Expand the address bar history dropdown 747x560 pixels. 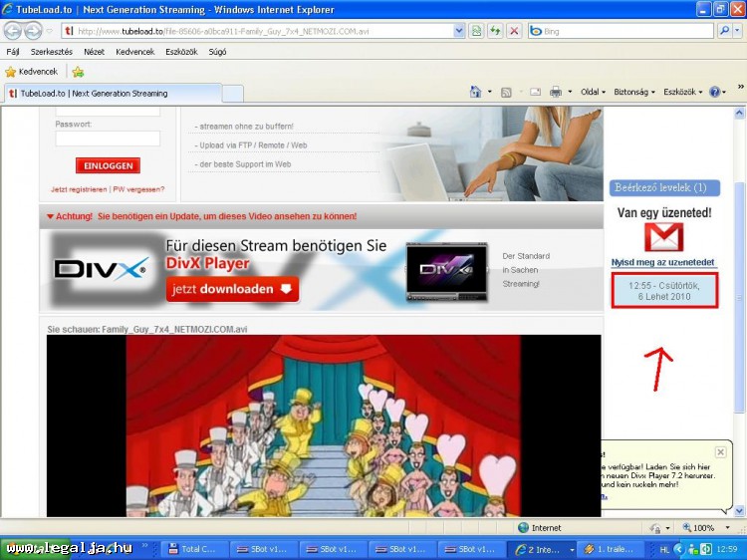click(459, 31)
